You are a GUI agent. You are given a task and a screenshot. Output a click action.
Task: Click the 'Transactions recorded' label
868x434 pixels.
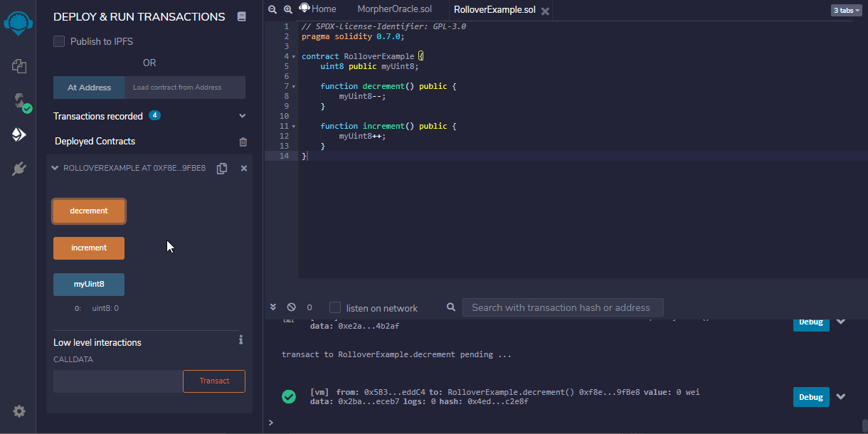coord(98,116)
